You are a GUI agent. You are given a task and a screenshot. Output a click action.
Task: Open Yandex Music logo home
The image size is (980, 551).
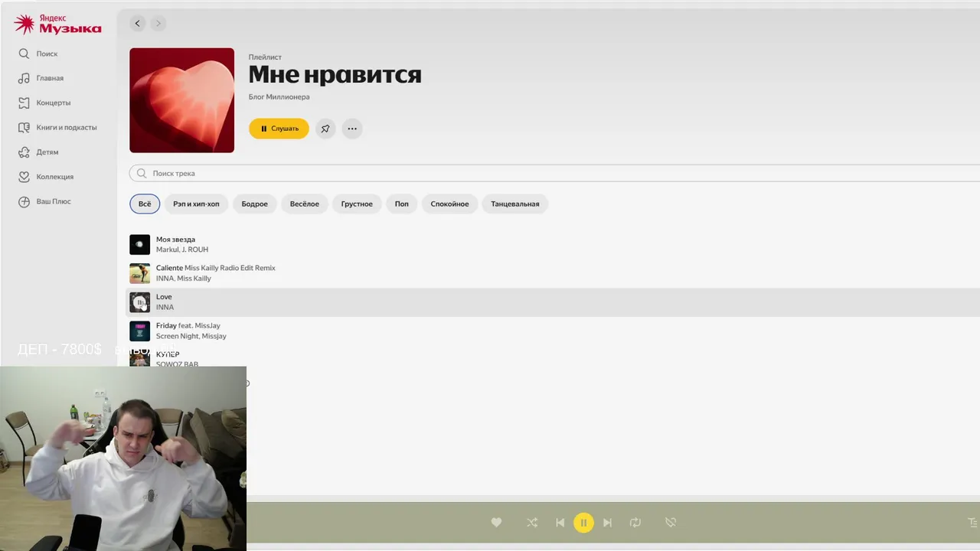click(57, 24)
